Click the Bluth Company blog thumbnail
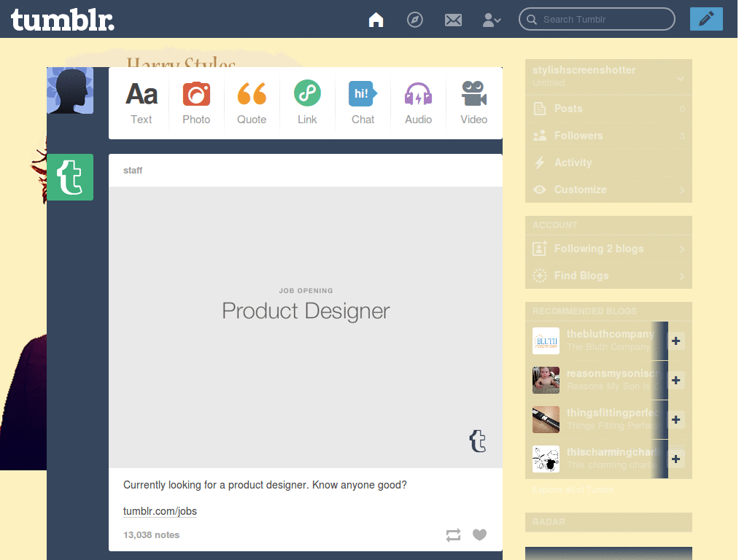747x560 pixels. tap(546, 341)
